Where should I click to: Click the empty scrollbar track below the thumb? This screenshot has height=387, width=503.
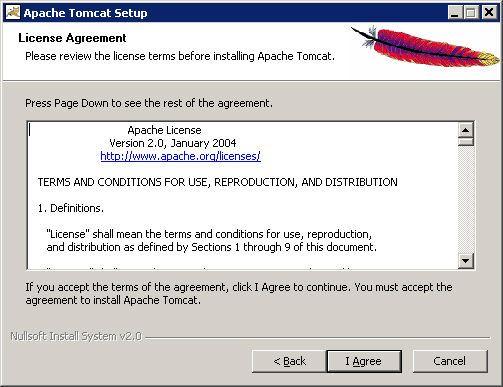(x=466, y=200)
